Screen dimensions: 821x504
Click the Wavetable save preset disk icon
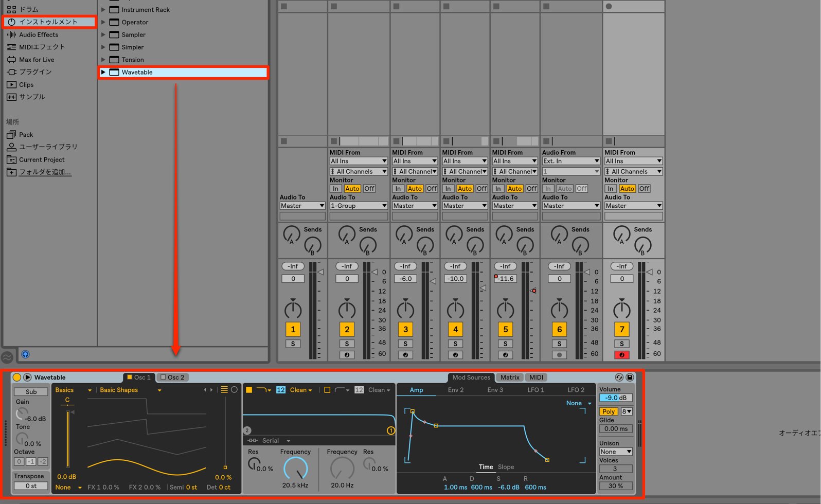[x=630, y=377]
